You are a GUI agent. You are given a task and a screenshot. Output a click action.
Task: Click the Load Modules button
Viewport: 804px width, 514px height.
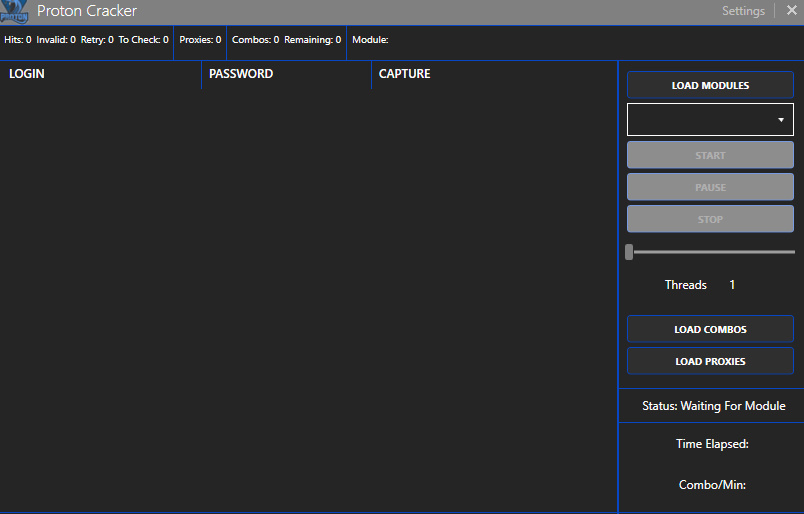[710, 85]
